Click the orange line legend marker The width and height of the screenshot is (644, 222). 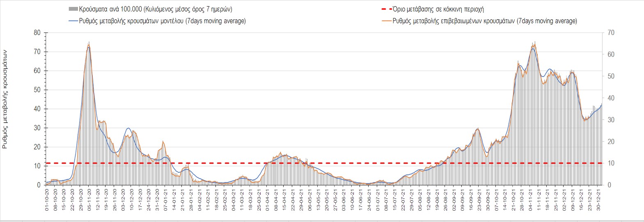point(386,21)
